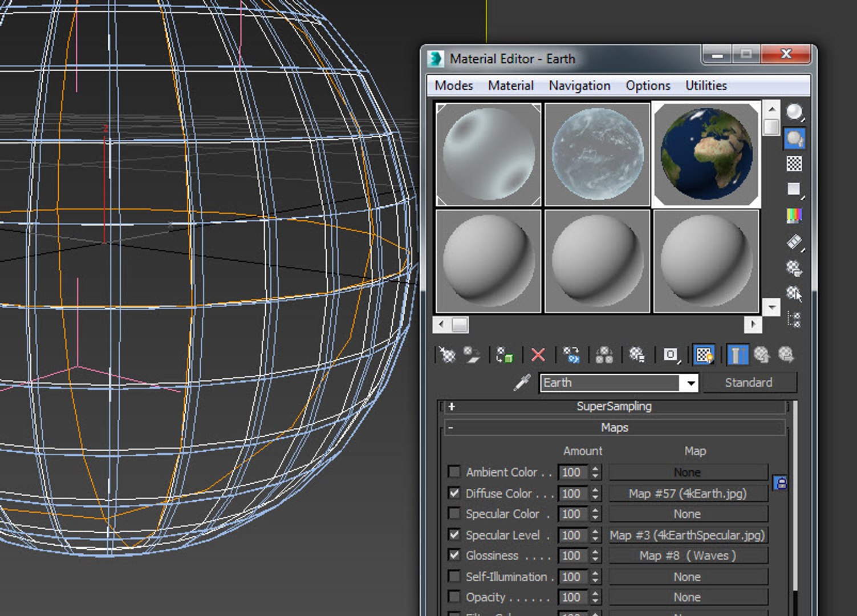Click sample slots scroll-up arrow
The width and height of the screenshot is (857, 616).
point(771,108)
